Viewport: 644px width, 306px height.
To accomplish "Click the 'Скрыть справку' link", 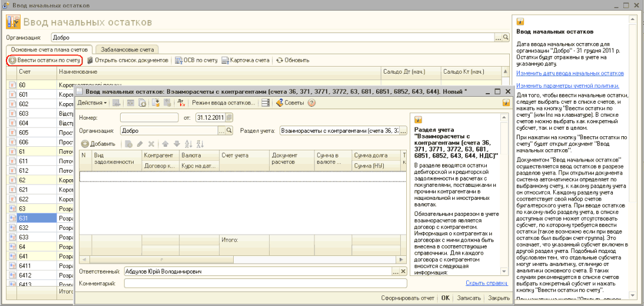I will 487,283.
